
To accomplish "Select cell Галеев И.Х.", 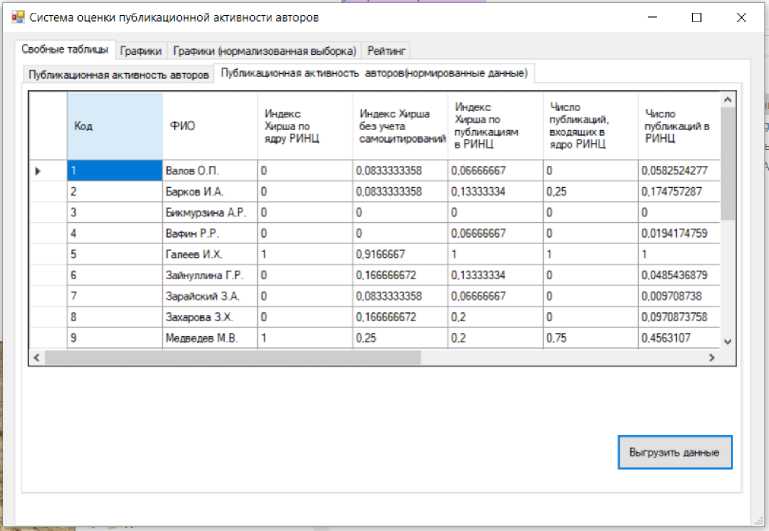I will [x=210, y=254].
